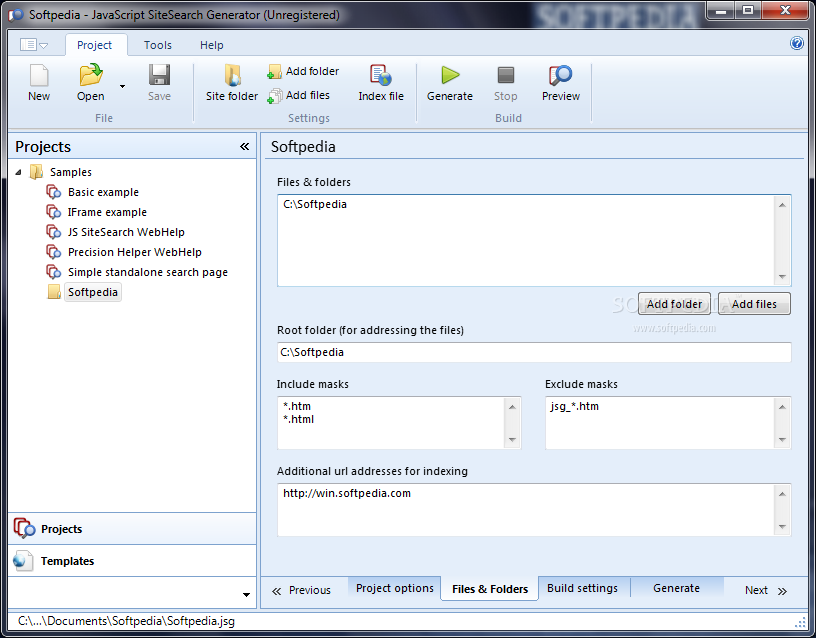
Task: Open the Projects navigation section
Action: pos(132,529)
